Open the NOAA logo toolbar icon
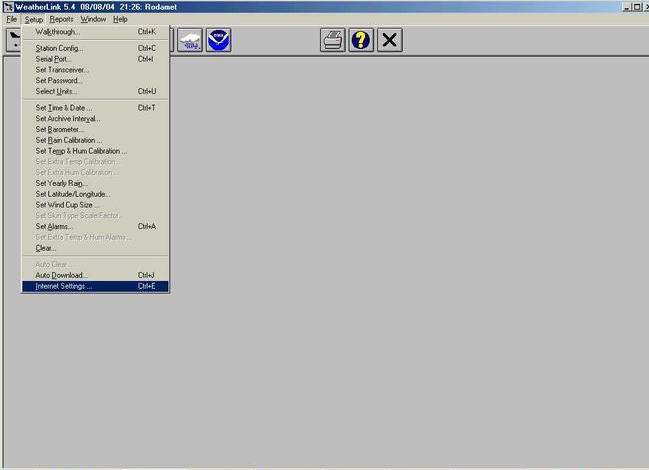This screenshot has height=470, width=649. (x=219, y=40)
